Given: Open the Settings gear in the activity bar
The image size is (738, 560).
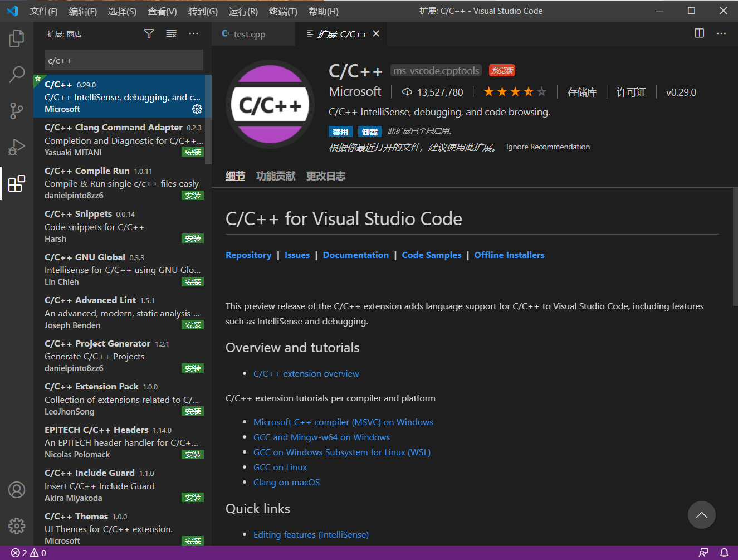Looking at the screenshot, I should pos(16,525).
